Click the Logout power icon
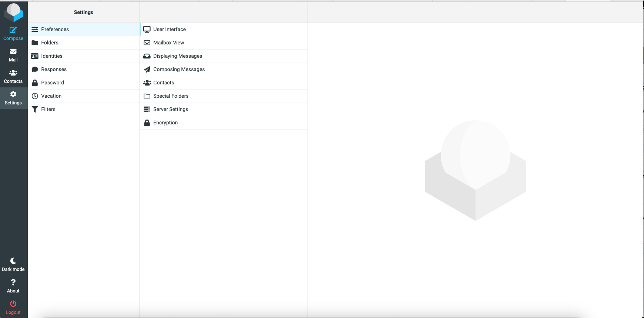 pyautogui.click(x=13, y=304)
